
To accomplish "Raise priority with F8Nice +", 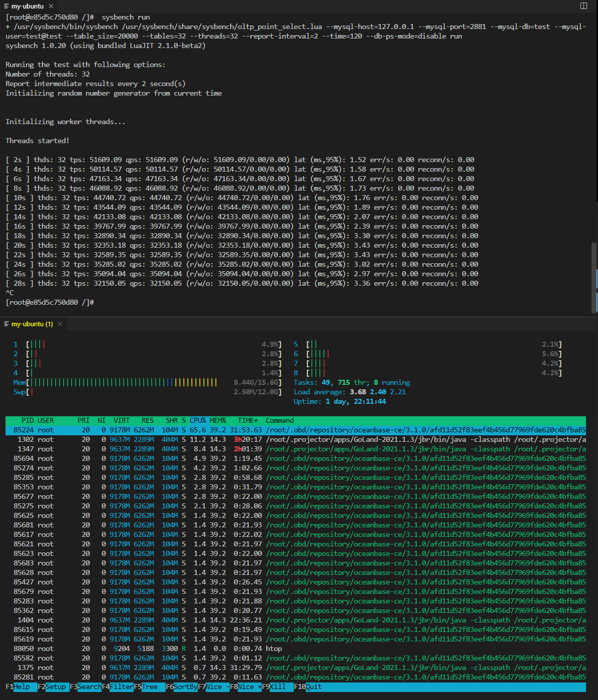I will coord(246,686).
